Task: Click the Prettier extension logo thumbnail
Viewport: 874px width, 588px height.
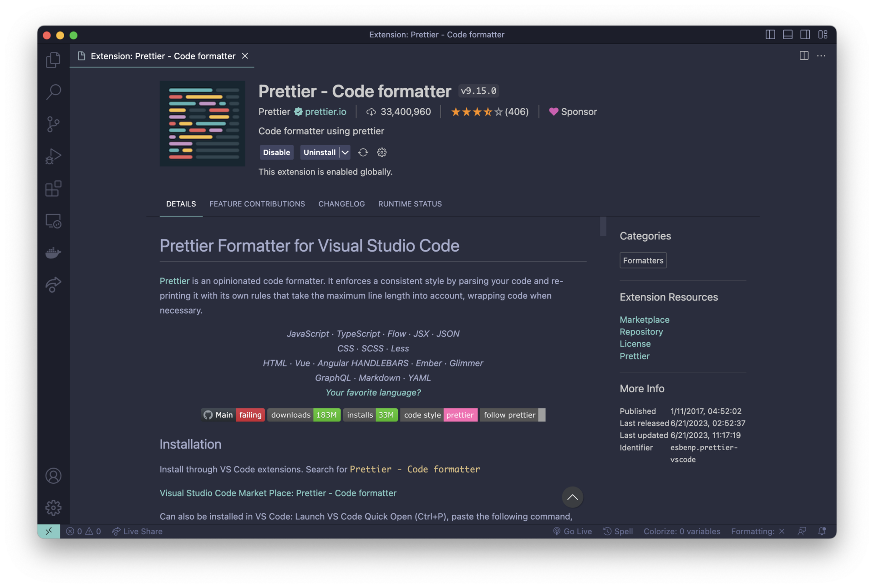Action: (x=203, y=123)
